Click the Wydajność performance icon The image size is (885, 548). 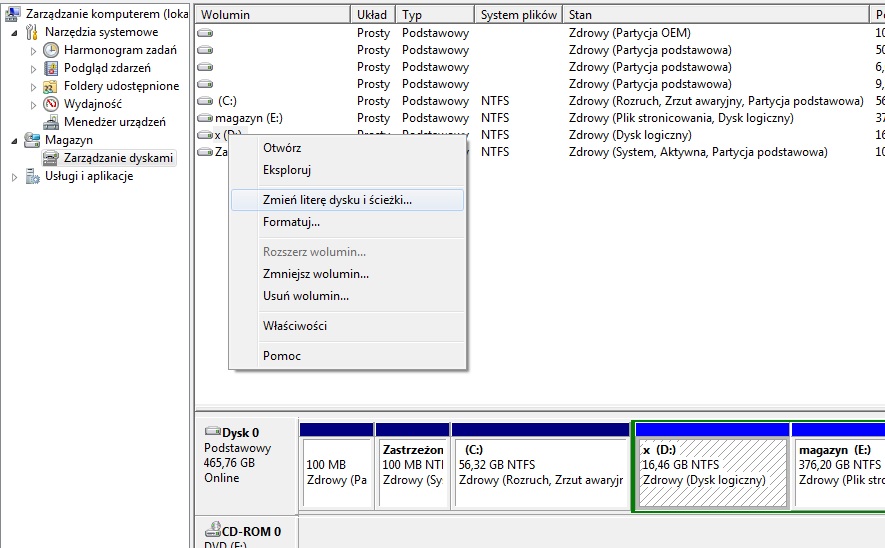[51, 104]
